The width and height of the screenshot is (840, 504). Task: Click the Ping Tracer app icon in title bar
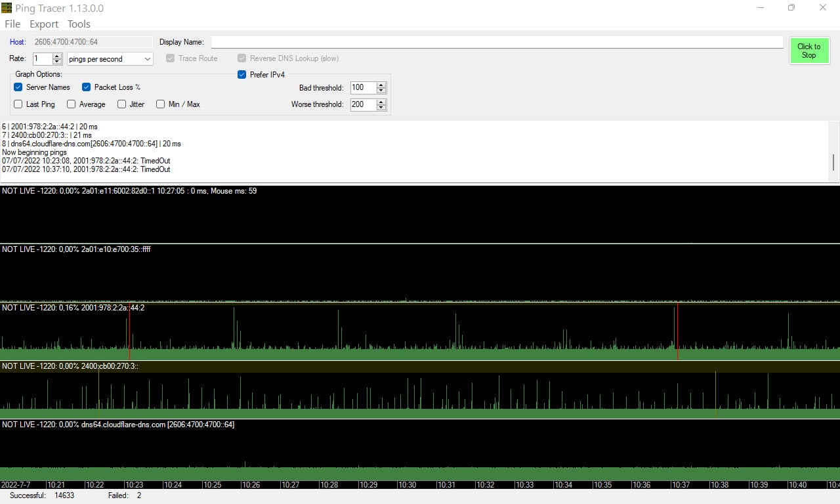7,8
